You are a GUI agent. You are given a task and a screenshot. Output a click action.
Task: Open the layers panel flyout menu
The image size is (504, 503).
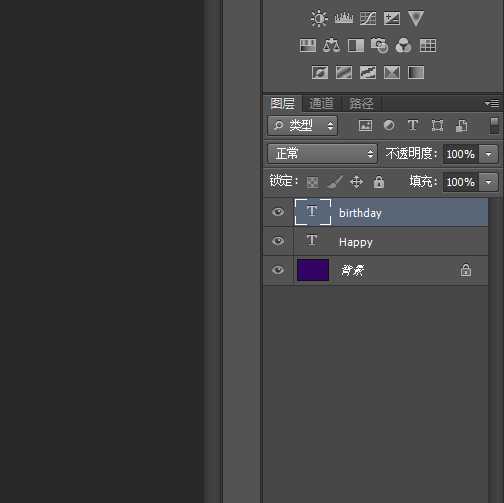492,104
